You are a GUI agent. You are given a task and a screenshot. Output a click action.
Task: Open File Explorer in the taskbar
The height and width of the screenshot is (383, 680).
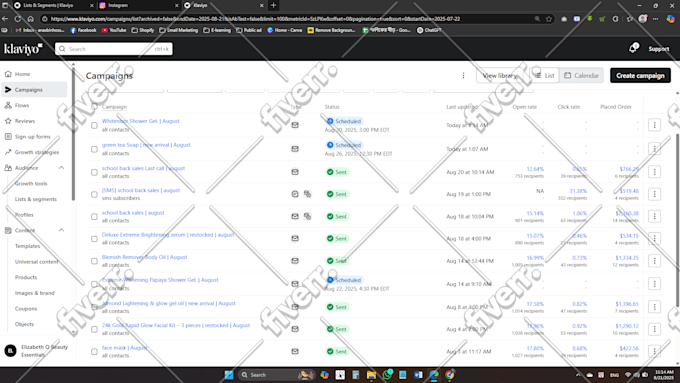tap(371, 375)
